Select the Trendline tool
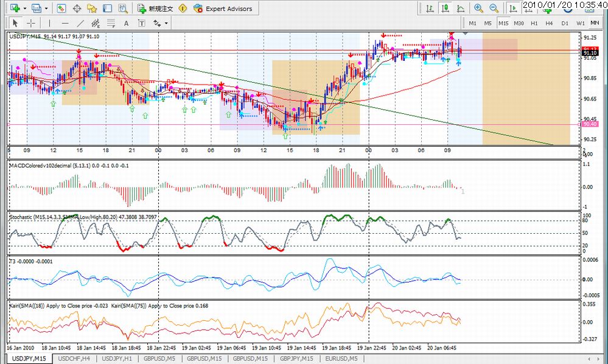Screen dimensions: 608x364 click(80, 23)
